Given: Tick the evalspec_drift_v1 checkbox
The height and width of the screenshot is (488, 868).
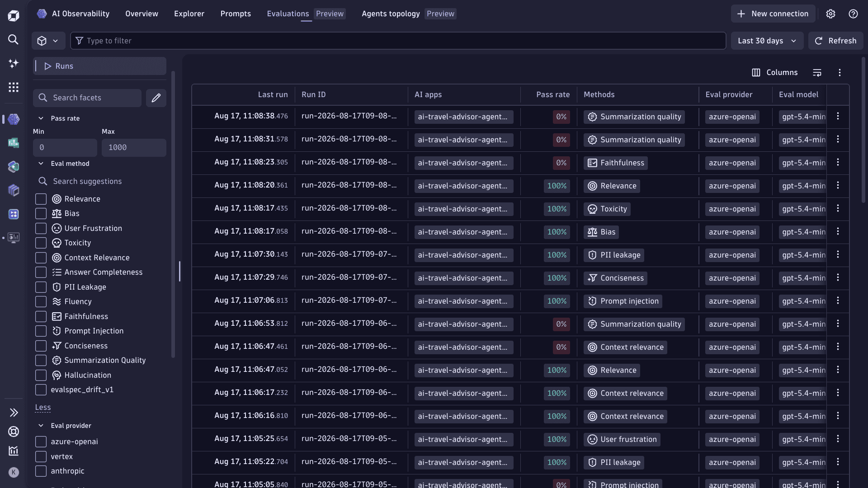Looking at the screenshot, I should point(41,389).
